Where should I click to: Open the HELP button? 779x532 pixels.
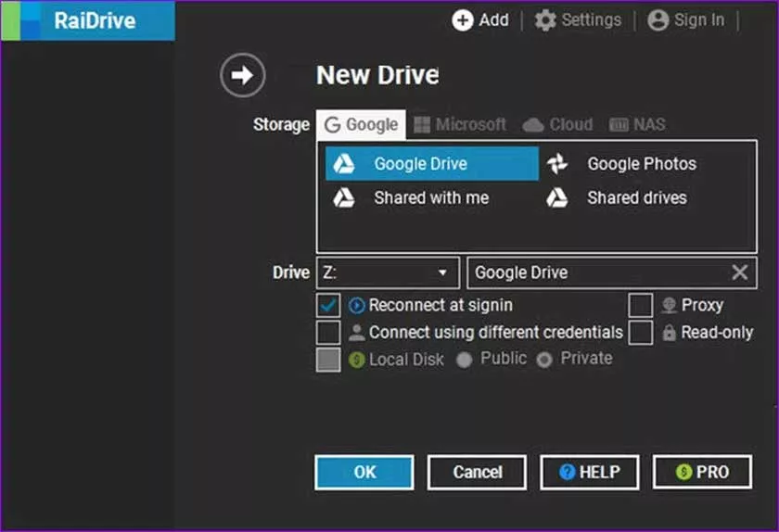pos(590,473)
